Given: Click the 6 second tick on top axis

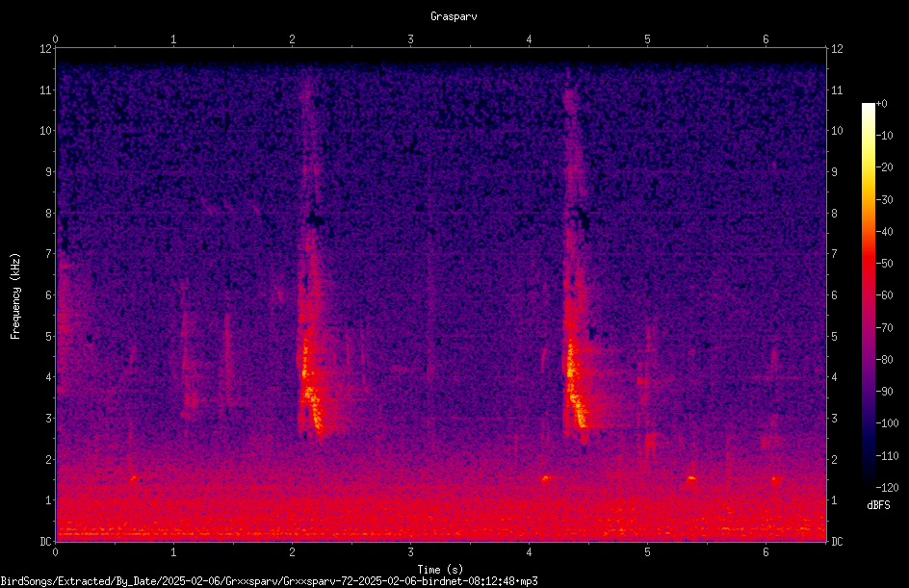Looking at the screenshot, I should [766, 39].
